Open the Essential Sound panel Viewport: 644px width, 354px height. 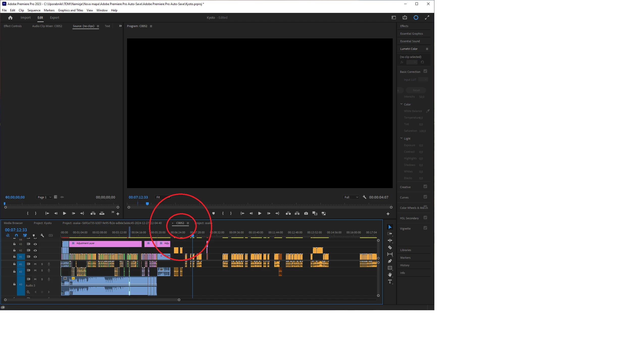[410, 41]
